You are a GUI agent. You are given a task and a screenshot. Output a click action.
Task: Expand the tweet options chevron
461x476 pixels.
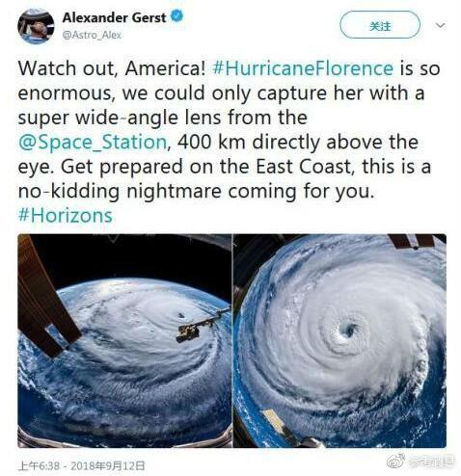pyautogui.click(x=440, y=25)
